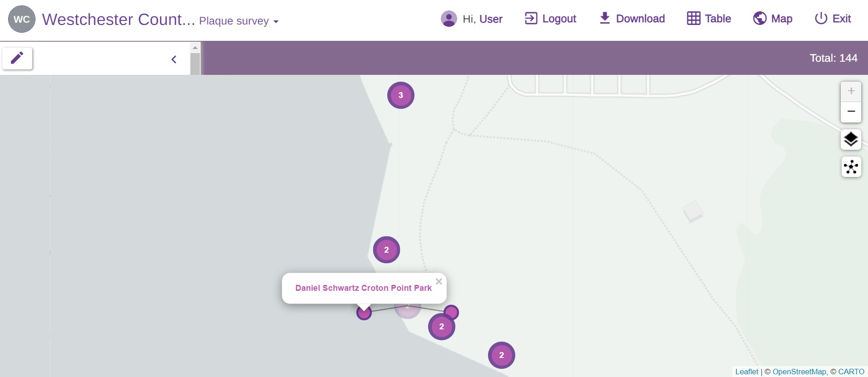868x377 pixels.
Task: Switch to the Table view
Action: pyautogui.click(x=709, y=19)
